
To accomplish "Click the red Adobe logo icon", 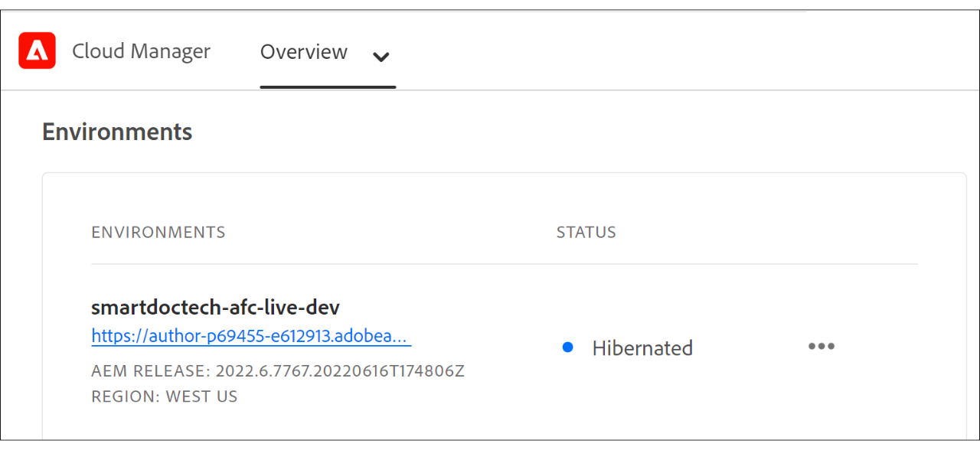I will coord(37,51).
